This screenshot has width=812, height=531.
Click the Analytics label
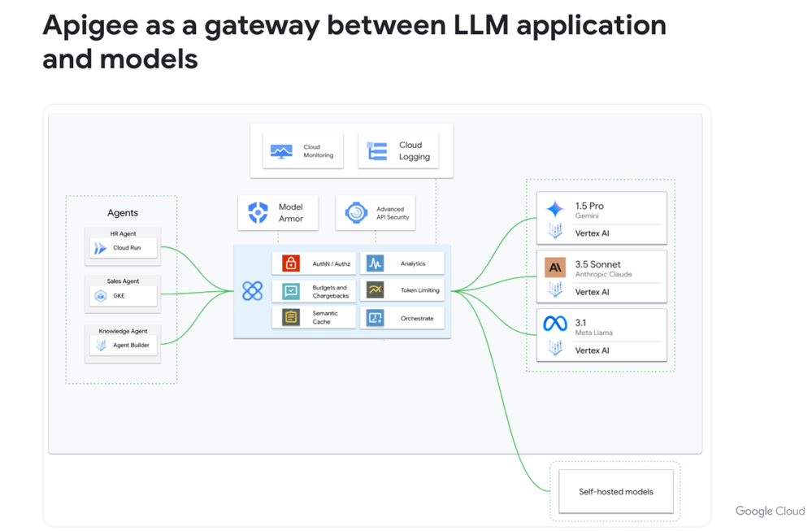[413, 263]
